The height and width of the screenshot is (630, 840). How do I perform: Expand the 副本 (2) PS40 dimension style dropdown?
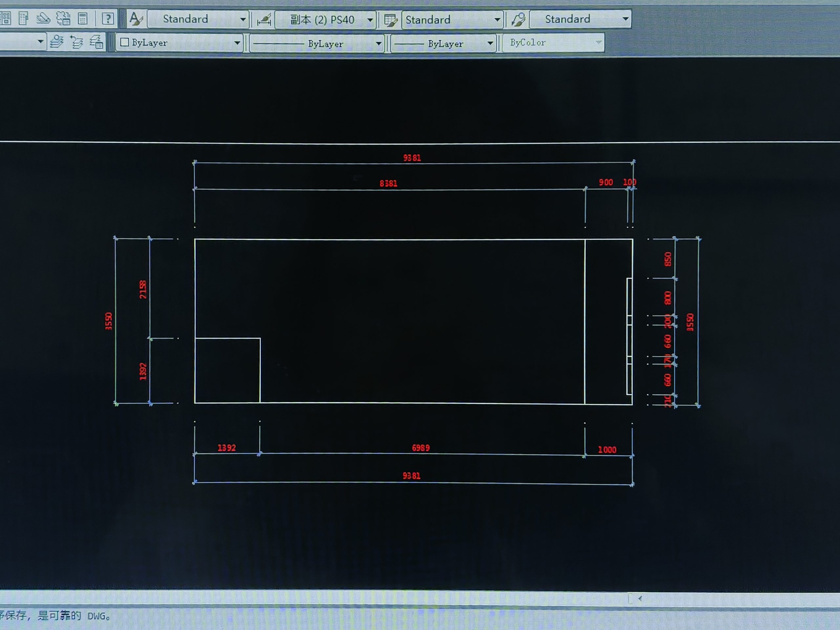tap(370, 20)
